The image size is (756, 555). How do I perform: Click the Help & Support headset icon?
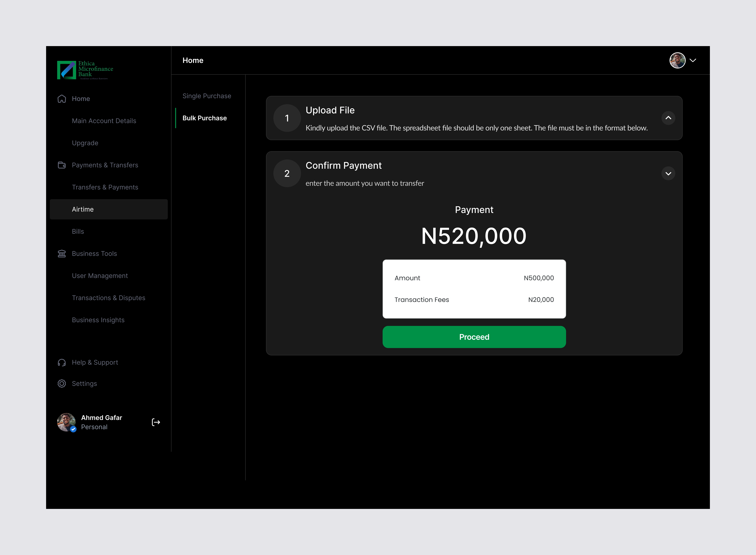[x=62, y=363]
